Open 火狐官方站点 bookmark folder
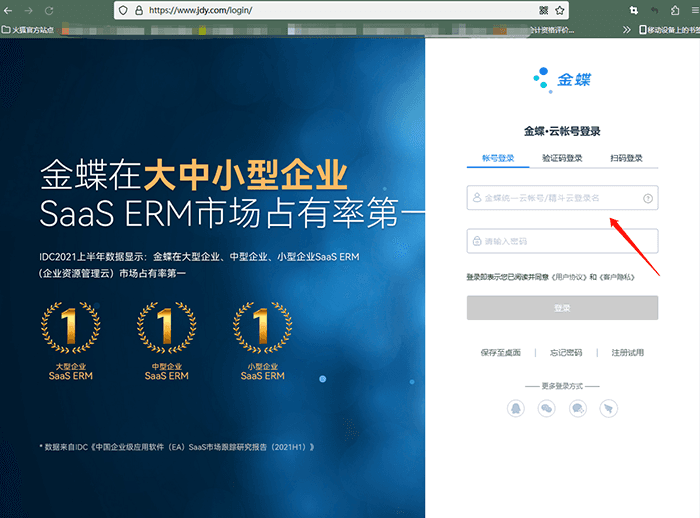This screenshot has height=518, width=700. click(28, 30)
